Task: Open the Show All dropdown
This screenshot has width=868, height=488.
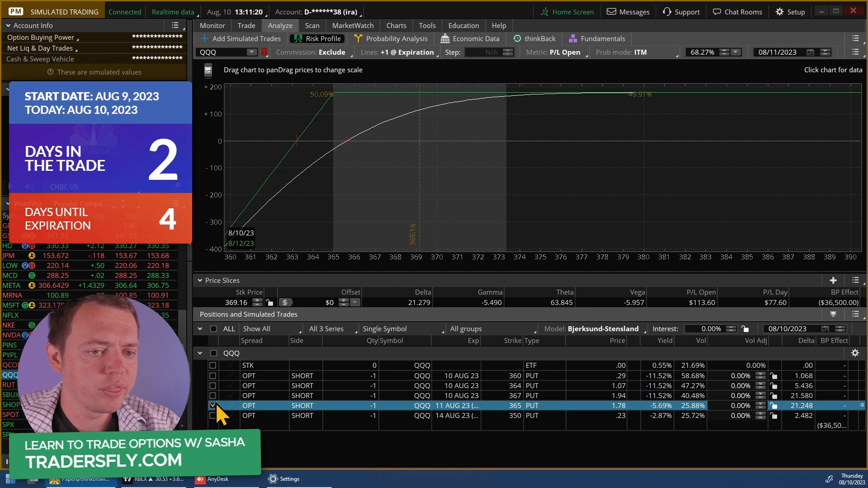Action: coord(272,329)
